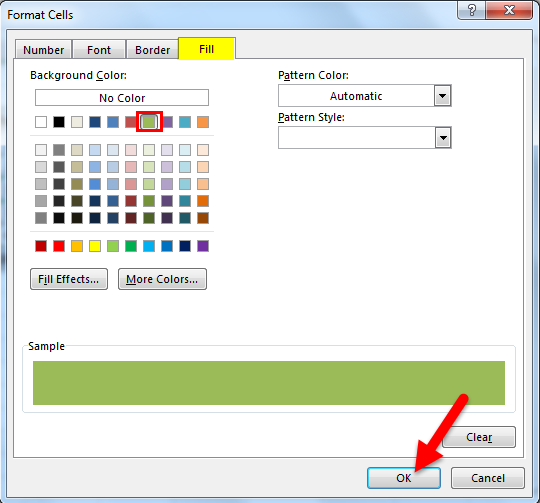Viewport: 540px width, 503px height.
Task: Click the Help question mark icon
Action: pos(471,10)
